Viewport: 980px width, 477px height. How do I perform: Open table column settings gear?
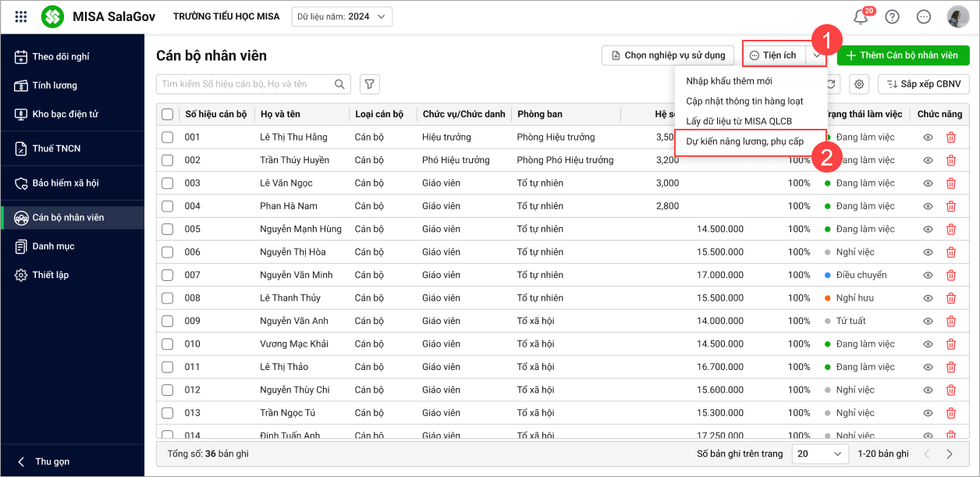point(860,84)
